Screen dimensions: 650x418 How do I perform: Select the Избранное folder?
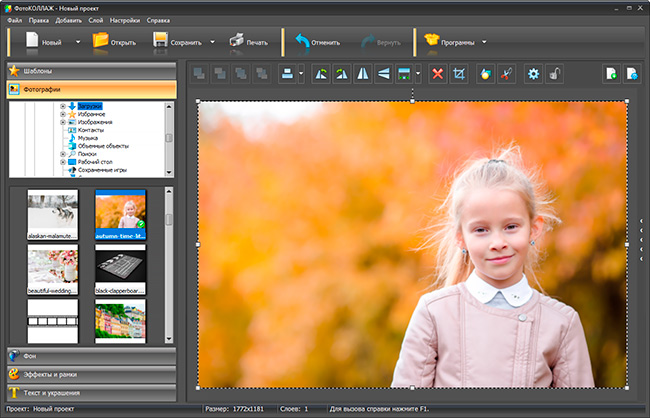[92, 114]
